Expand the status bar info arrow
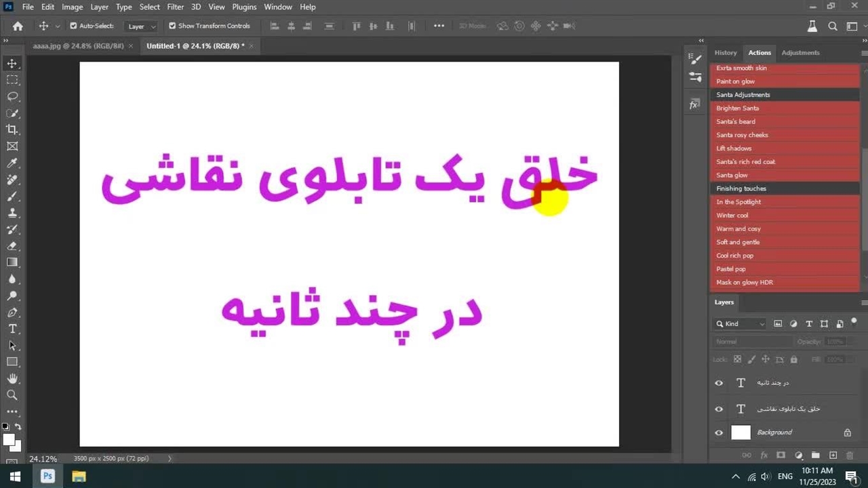This screenshot has width=868, height=488. pyautogui.click(x=170, y=459)
